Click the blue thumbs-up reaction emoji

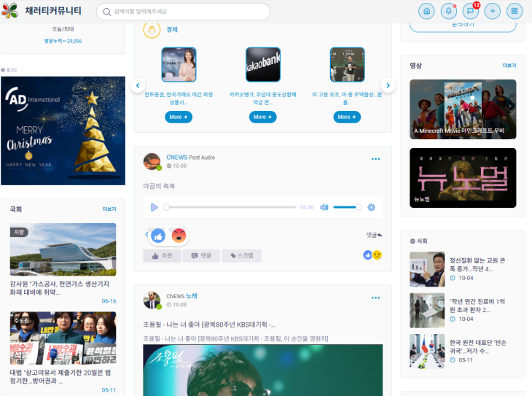point(158,235)
